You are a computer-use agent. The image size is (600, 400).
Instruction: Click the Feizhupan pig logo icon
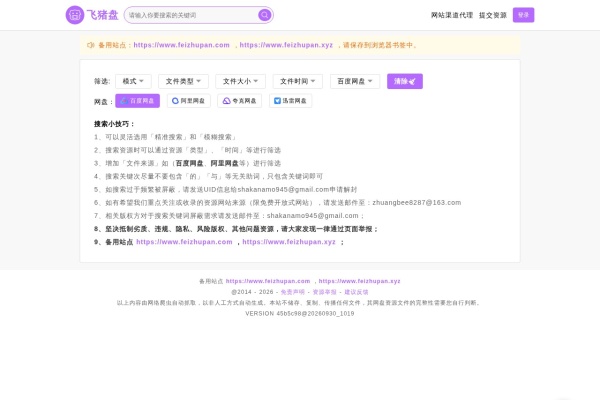click(x=75, y=15)
